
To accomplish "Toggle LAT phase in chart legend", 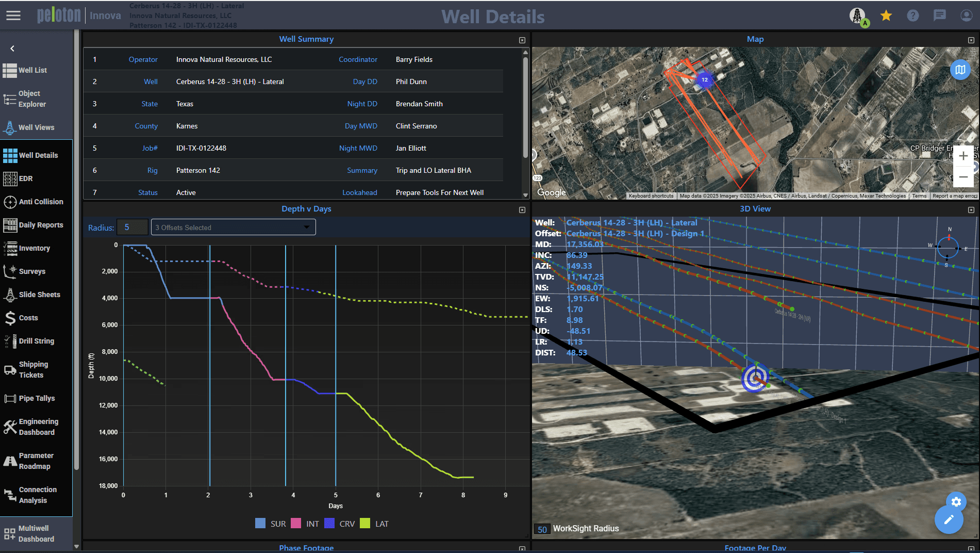I will [x=375, y=524].
